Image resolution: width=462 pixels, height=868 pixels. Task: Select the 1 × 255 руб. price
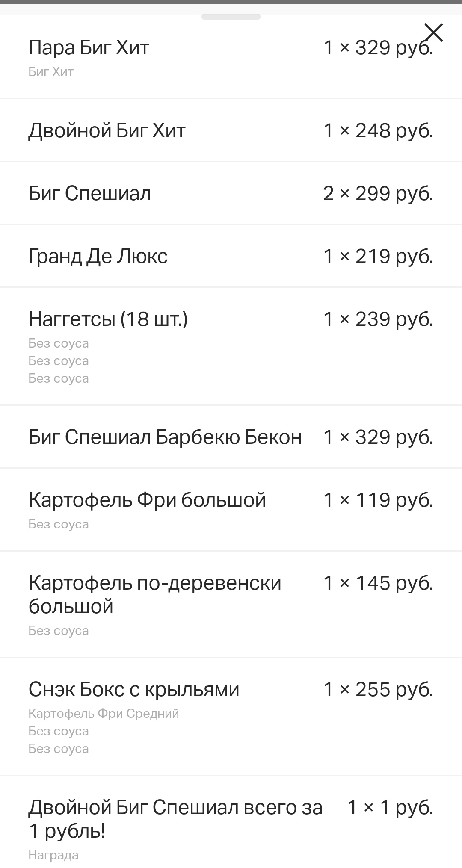coord(378,690)
